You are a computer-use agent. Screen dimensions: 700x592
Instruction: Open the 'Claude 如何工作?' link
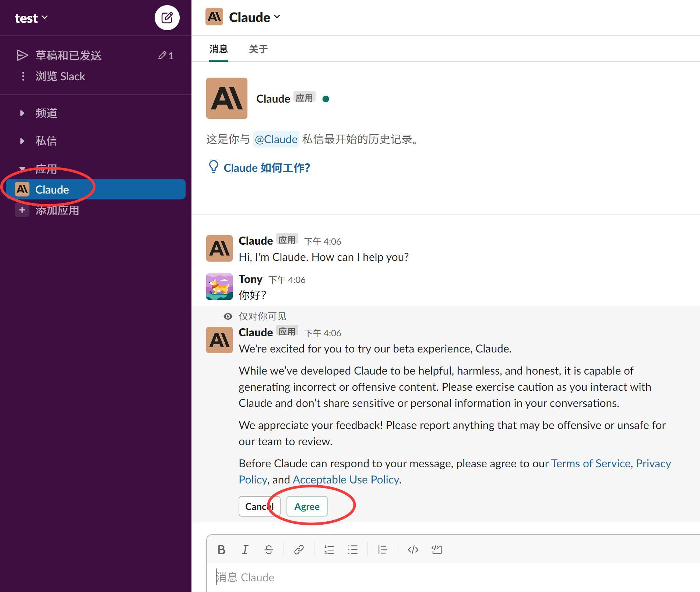click(267, 168)
